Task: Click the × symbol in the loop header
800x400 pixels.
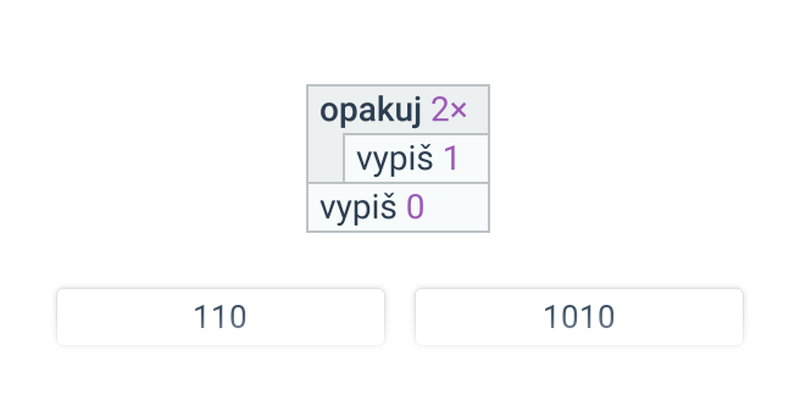Action: click(459, 111)
